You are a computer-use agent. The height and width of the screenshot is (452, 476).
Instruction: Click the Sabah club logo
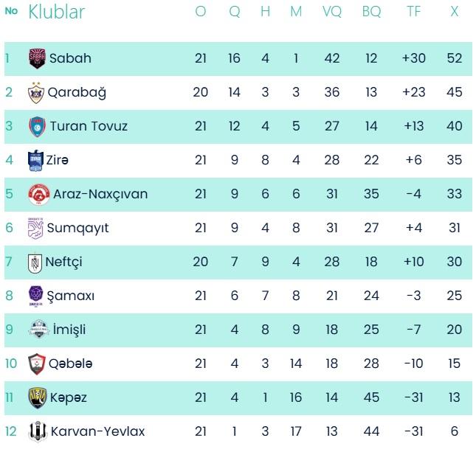click(37, 58)
